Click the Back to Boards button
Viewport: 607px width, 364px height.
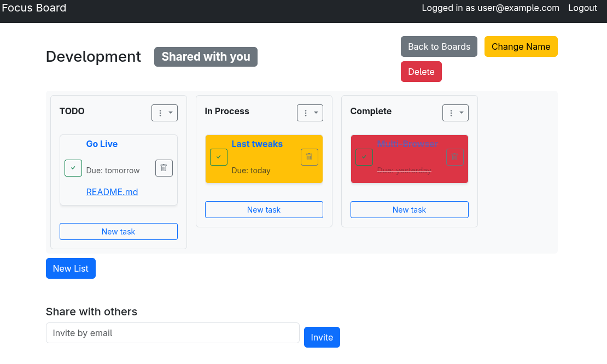439,46
